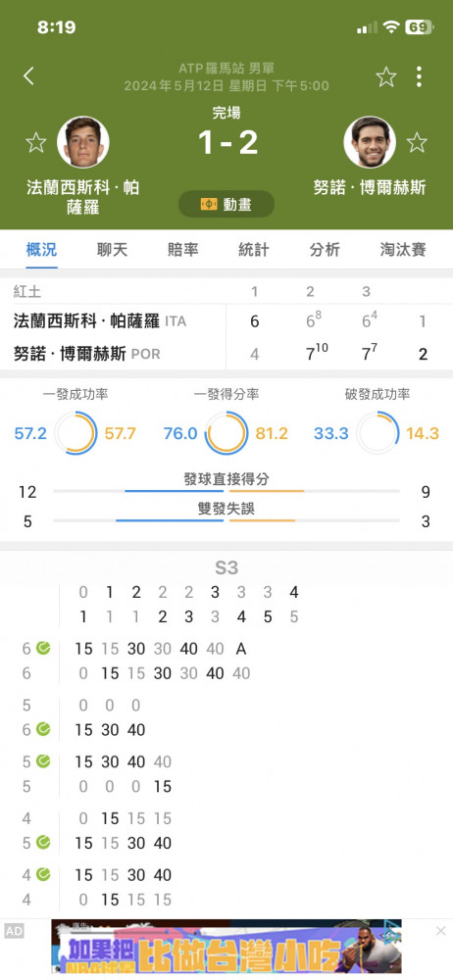
Task: Switch to the 聊天 tab
Action: coord(112,250)
